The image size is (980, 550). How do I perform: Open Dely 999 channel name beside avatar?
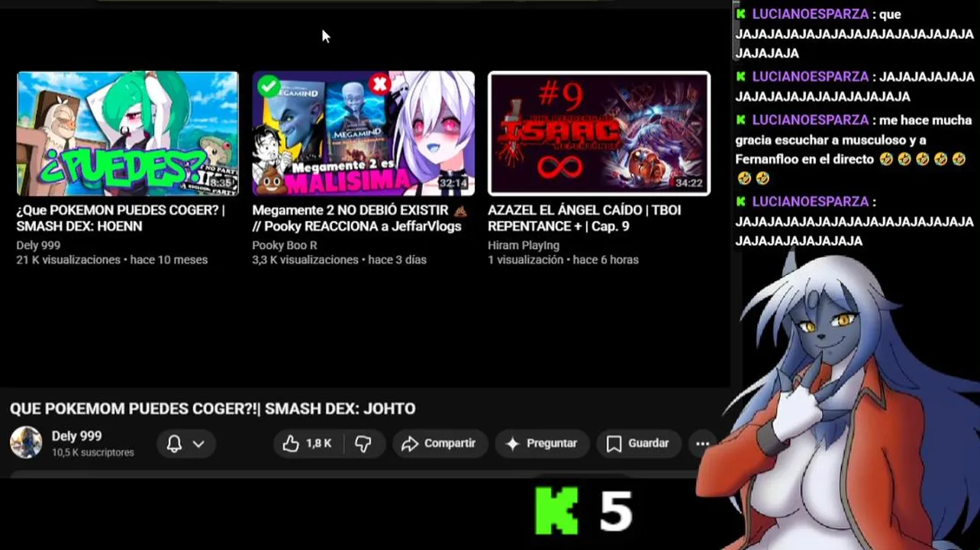click(76, 436)
